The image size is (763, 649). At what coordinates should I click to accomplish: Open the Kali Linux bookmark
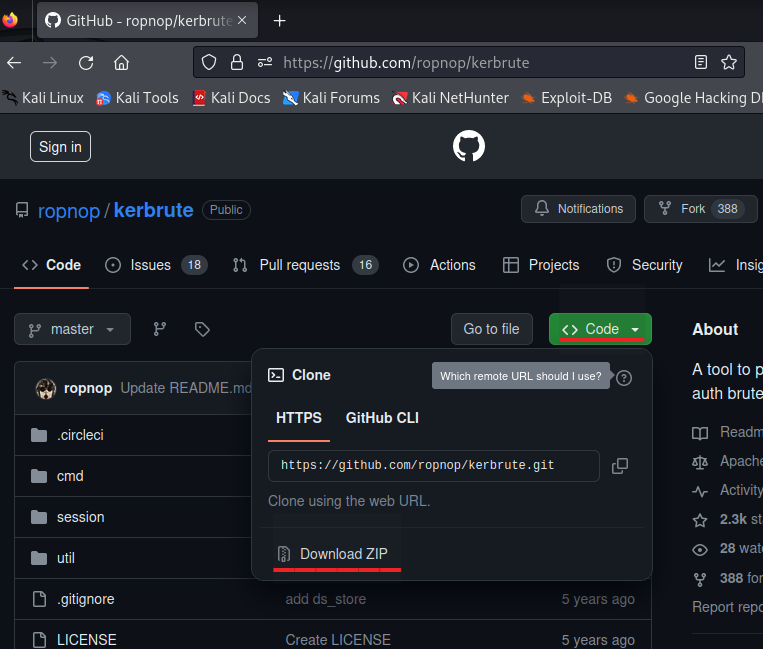pyautogui.click(x=44, y=98)
